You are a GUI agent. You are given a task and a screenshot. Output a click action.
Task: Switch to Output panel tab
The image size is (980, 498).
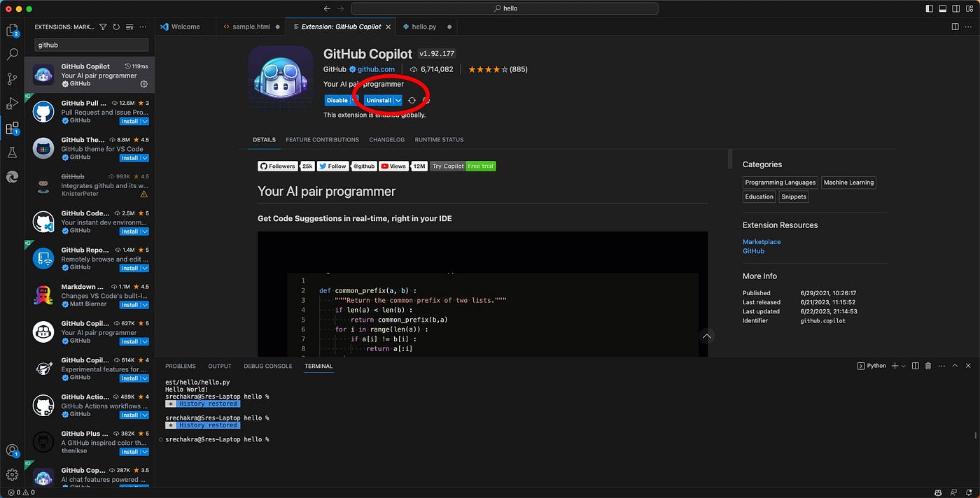point(220,366)
